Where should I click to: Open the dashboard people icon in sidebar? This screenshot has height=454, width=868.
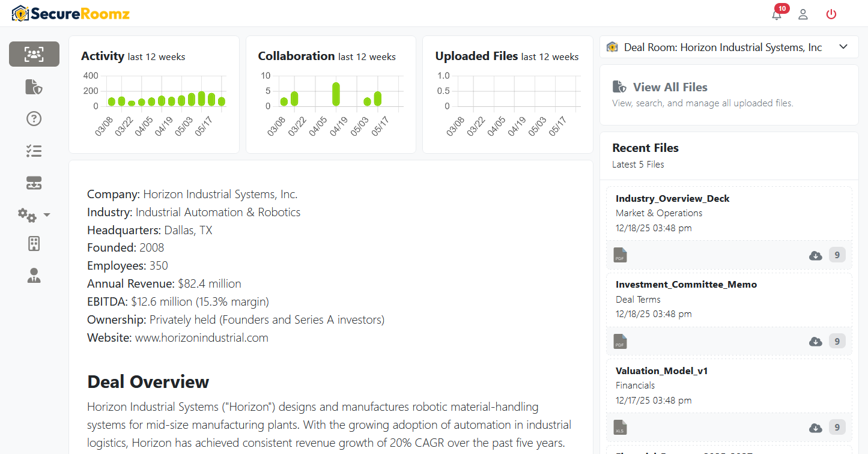click(x=34, y=54)
